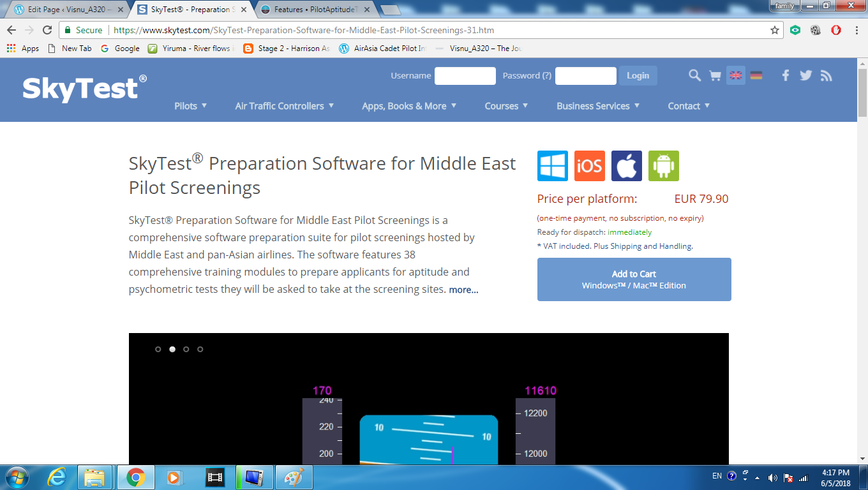Close the Features PilotAptitudeTest tab
Viewport: 868px width, 490px height.
tap(368, 10)
